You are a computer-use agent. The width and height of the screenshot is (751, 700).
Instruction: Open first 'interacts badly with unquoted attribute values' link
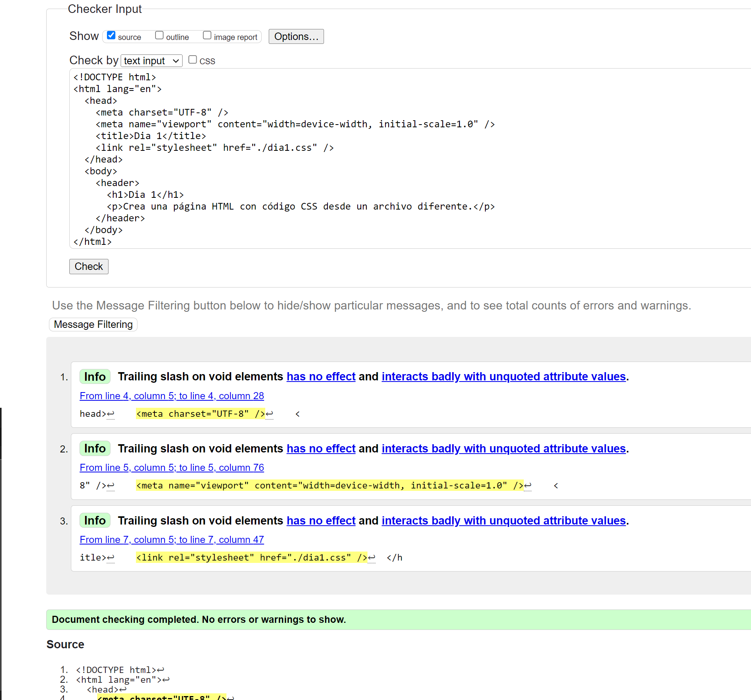[x=503, y=376]
